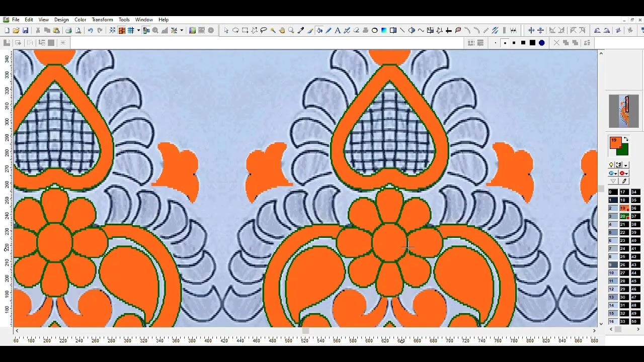Click the zoom-in magnifier toolbar button
This screenshot has height=362, width=644.
[x=155, y=31]
